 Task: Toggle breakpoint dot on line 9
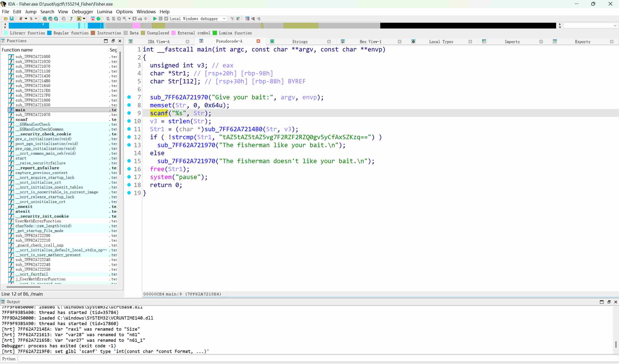(x=129, y=113)
